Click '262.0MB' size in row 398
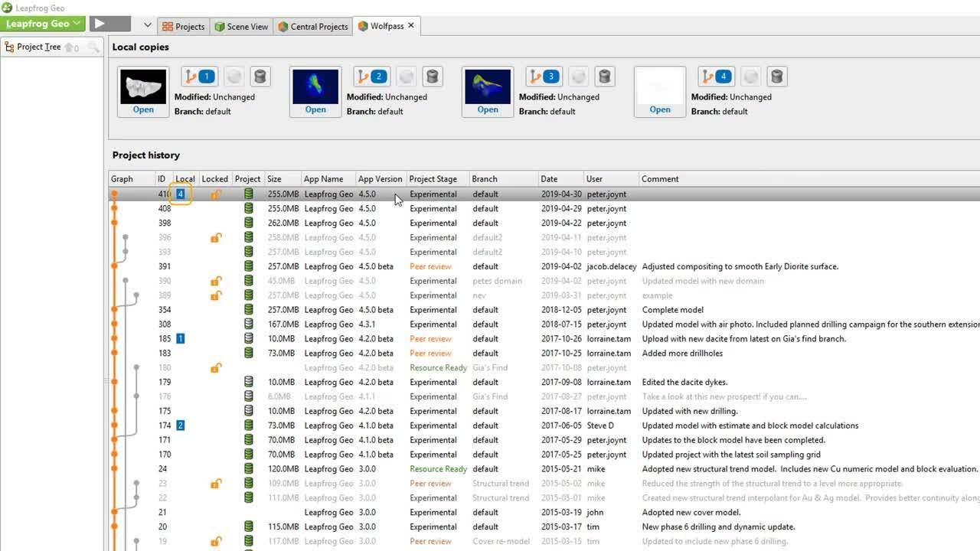980x551 pixels. (283, 223)
